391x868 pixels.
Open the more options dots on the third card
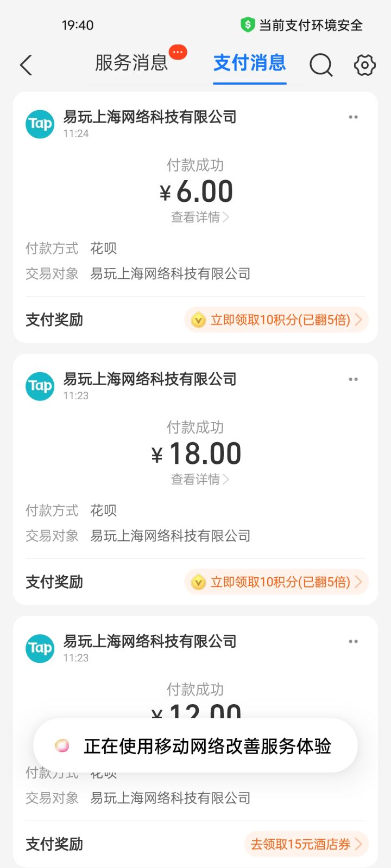click(x=353, y=641)
